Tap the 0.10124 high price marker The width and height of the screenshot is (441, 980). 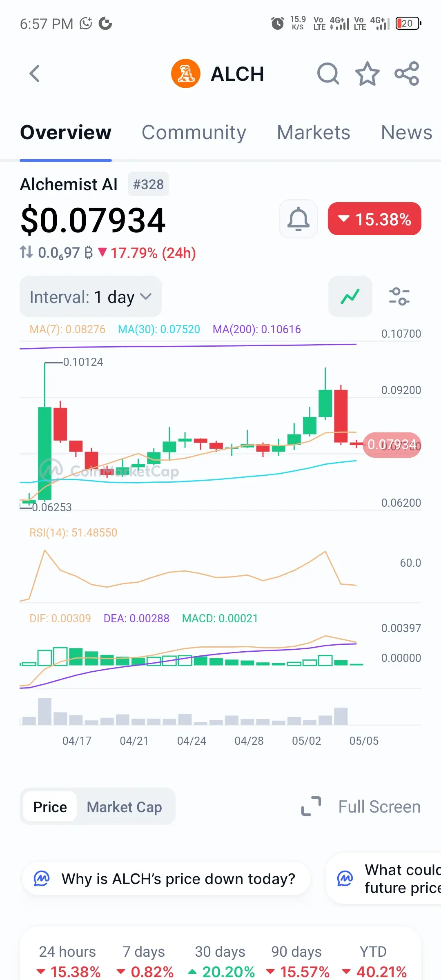point(83,362)
